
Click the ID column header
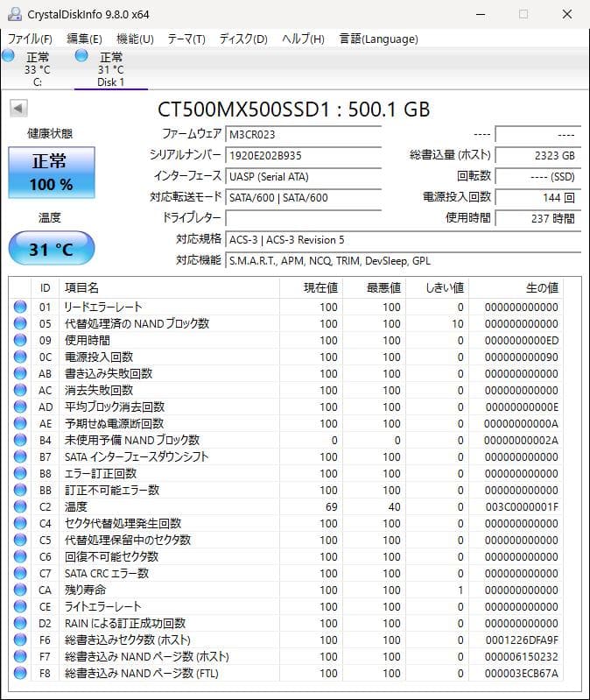pyautogui.click(x=45, y=288)
